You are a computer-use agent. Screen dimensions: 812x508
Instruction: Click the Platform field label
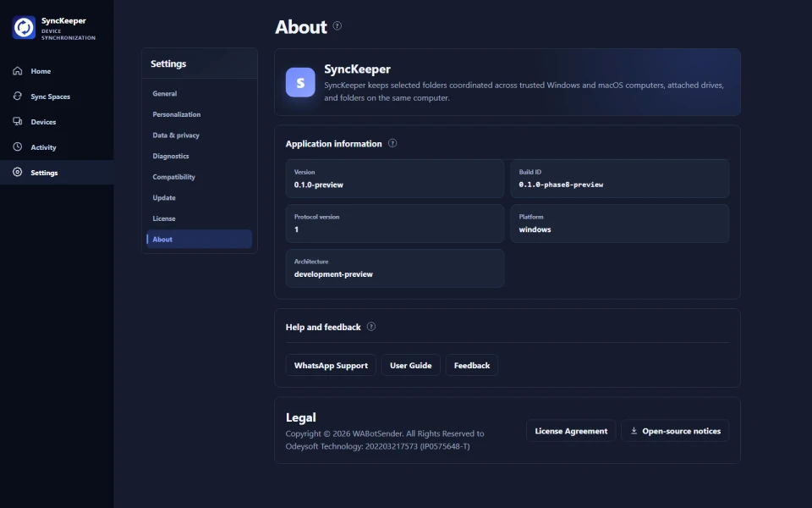[531, 217]
